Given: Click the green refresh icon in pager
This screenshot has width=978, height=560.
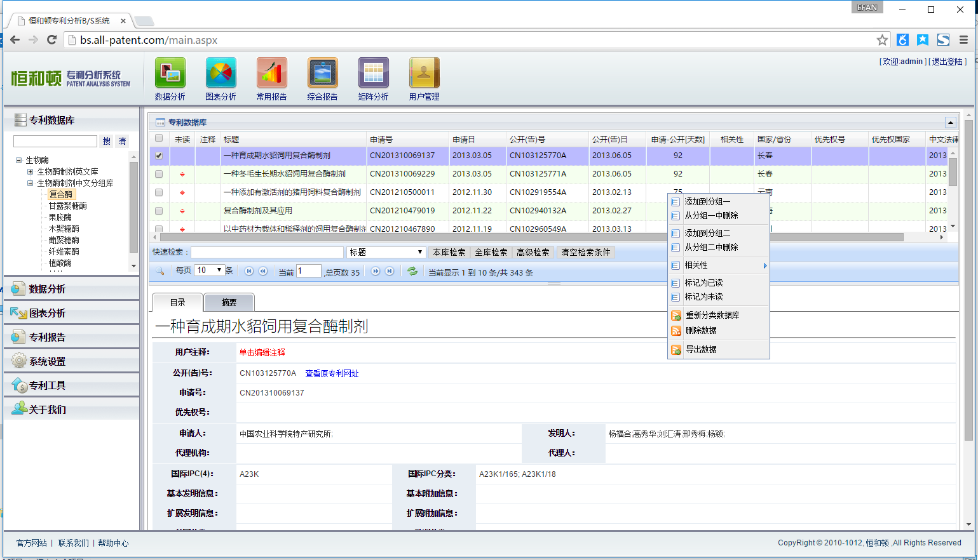Looking at the screenshot, I should (412, 271).
